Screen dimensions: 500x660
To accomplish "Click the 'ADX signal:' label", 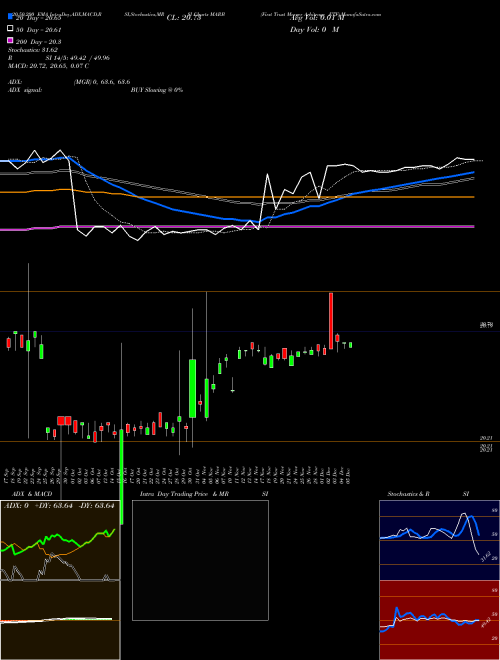I will click(25, 90).
